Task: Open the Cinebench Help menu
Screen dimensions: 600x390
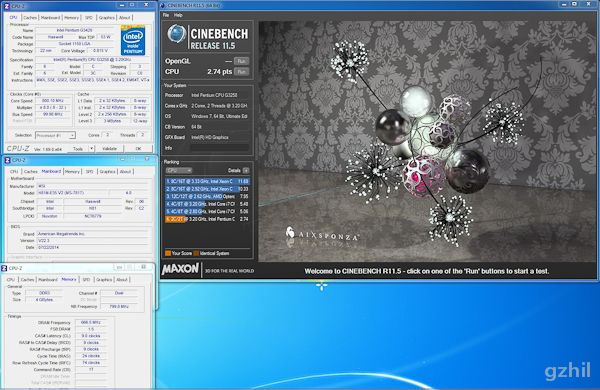Action: 178,15
